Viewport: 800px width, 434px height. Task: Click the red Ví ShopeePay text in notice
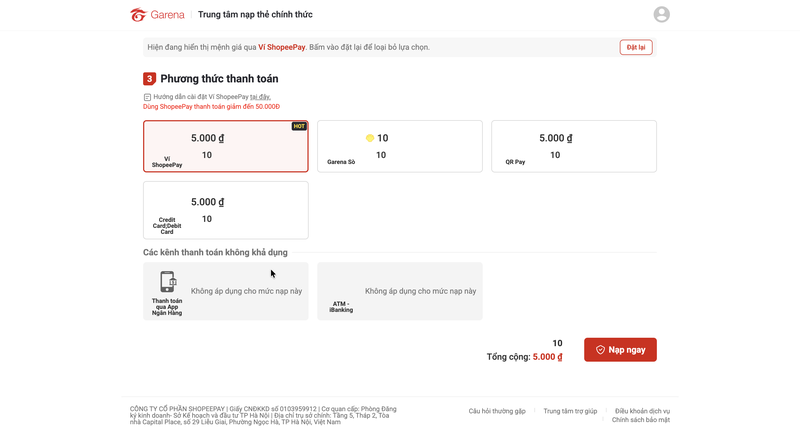point(282,47)
